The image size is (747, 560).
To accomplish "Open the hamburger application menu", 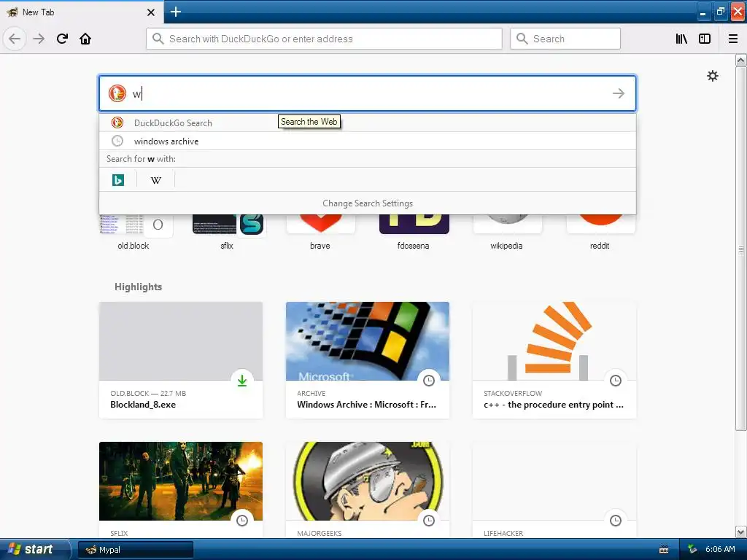I will click(x=733, y=39).
